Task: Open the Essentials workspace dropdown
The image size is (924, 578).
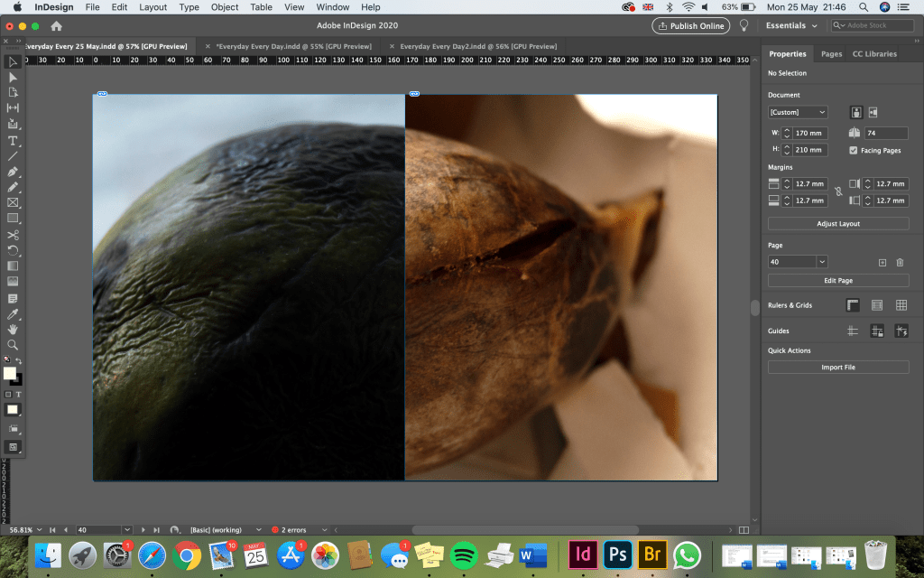Action: 792,25
